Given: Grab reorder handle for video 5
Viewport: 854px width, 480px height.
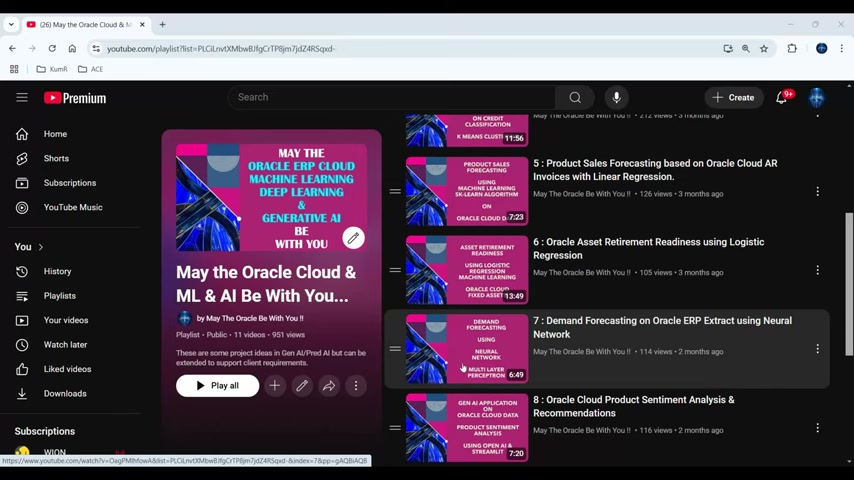Looking at the screenshot, I should 395,191.
